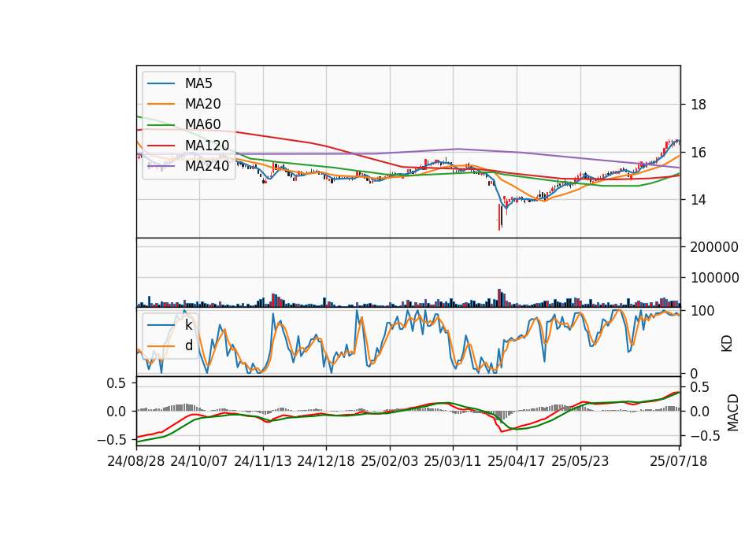This screenshot has height=543, width=756.
Task: Click the KD axis value 100
Action: [702, 311]
